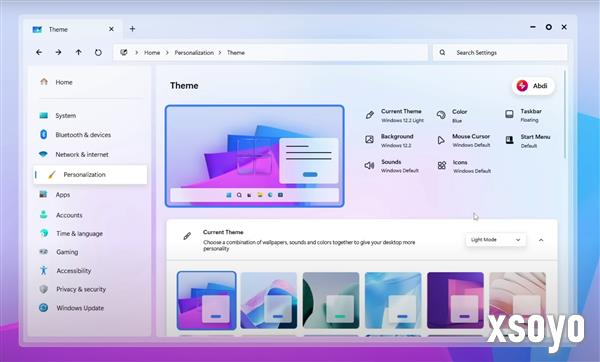Collapse the Current Theme section
This screenshot has width=600, height=362.
click(541, 240)
